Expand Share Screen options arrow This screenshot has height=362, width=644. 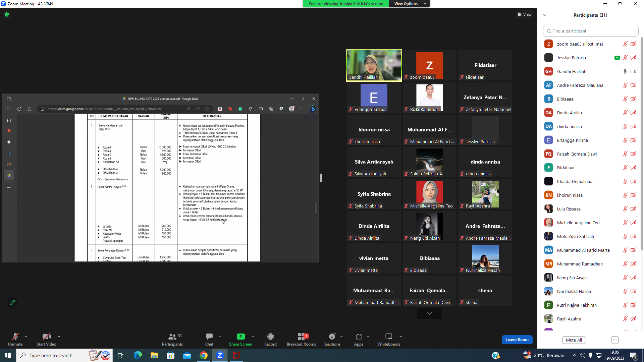tap(253, 337)
